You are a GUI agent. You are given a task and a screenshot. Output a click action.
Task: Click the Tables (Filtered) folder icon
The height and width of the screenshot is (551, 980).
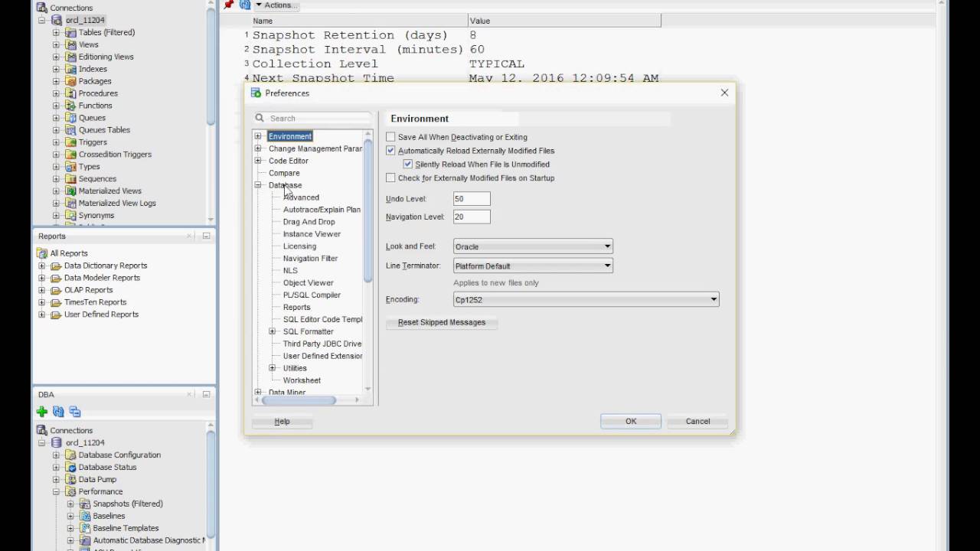(x=70, y=32)
